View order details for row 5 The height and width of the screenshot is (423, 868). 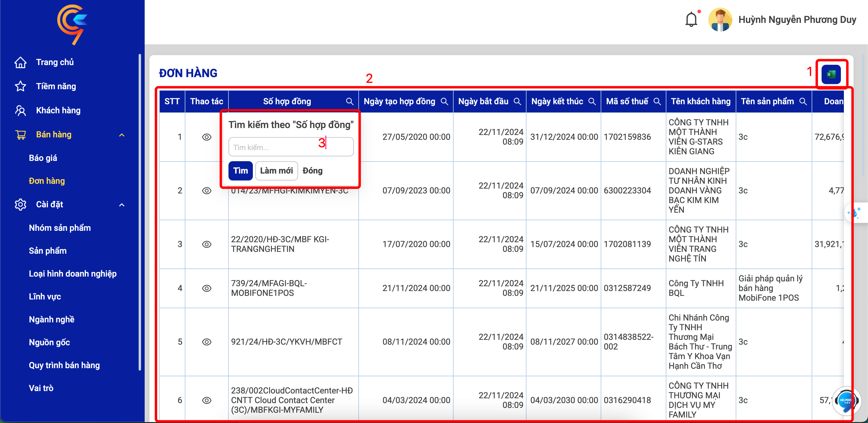coord(206,342)
